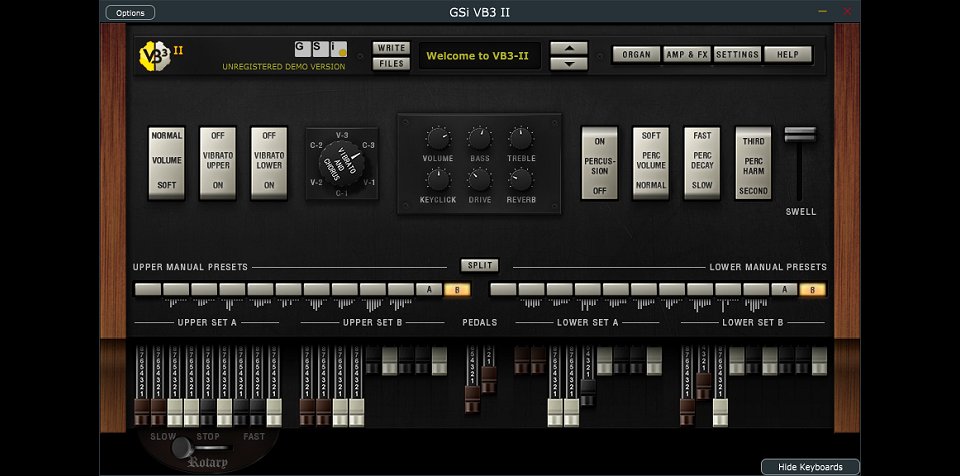Image resolution: width=960 pixels, height=476 pixels.
Task: Click Hide Keyboards button
Action: click(810, 467)
